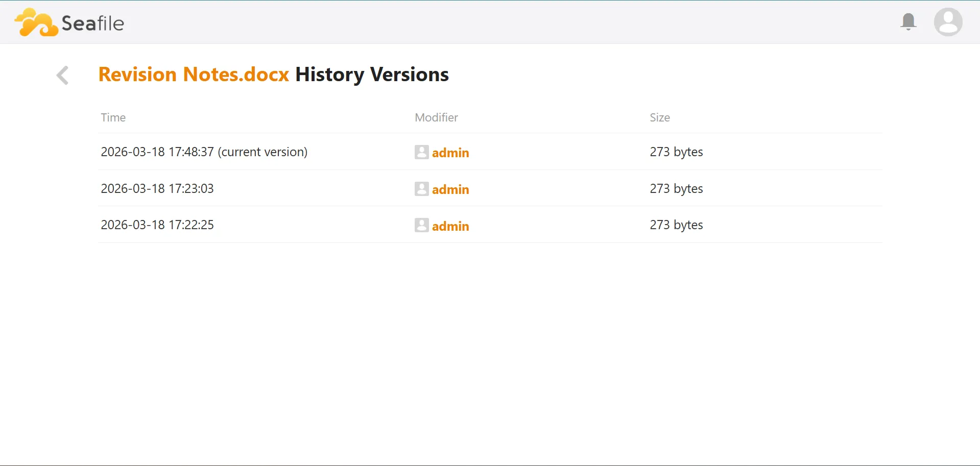Select the 2026-03-18 17:23:03 version entry
The width and height of the screenshot is (980, 466).
[x=157, y=188]
